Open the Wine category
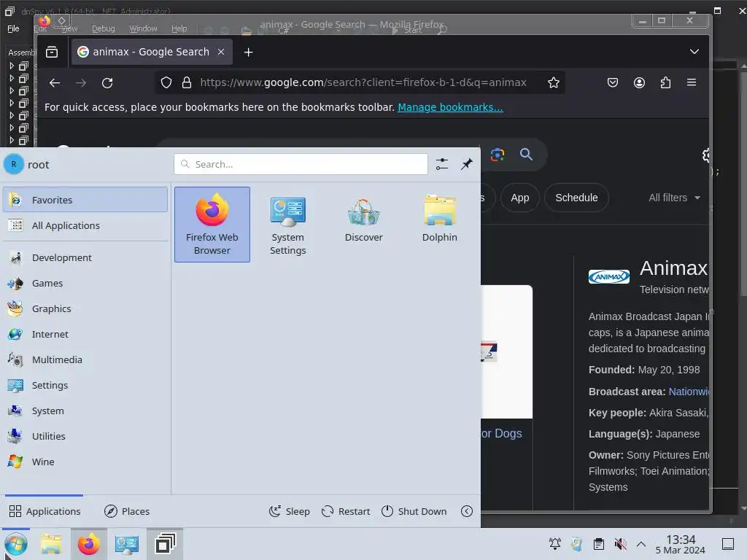The image size is (747, 560). click(85, 462)
